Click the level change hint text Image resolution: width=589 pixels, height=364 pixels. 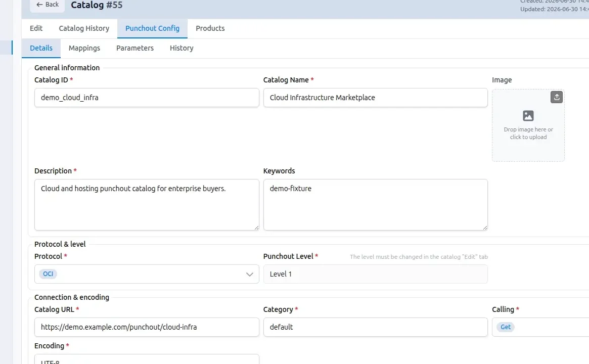[419, 257]
